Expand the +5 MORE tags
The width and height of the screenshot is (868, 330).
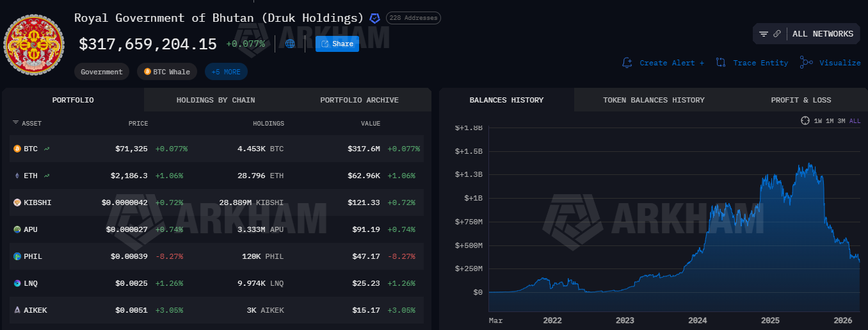[x=226, y=72]
